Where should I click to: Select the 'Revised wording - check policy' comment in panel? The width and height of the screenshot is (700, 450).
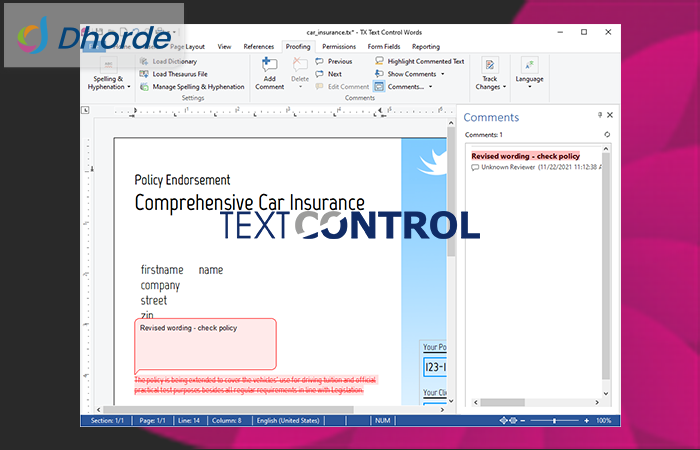(x=525, y=156)
